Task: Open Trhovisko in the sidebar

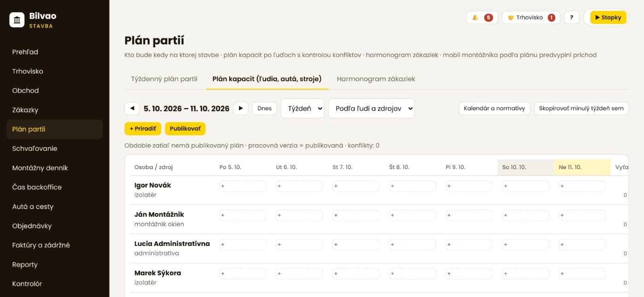Action: click(55, 71)
